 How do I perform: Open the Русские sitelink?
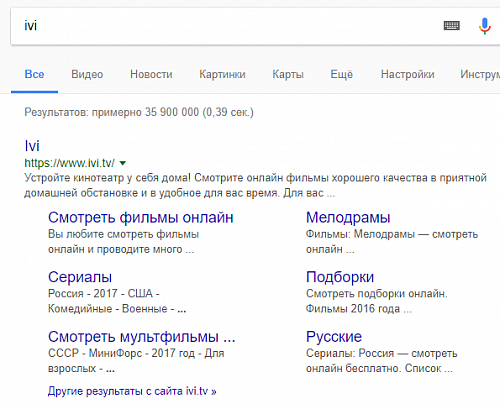[334, 337]
